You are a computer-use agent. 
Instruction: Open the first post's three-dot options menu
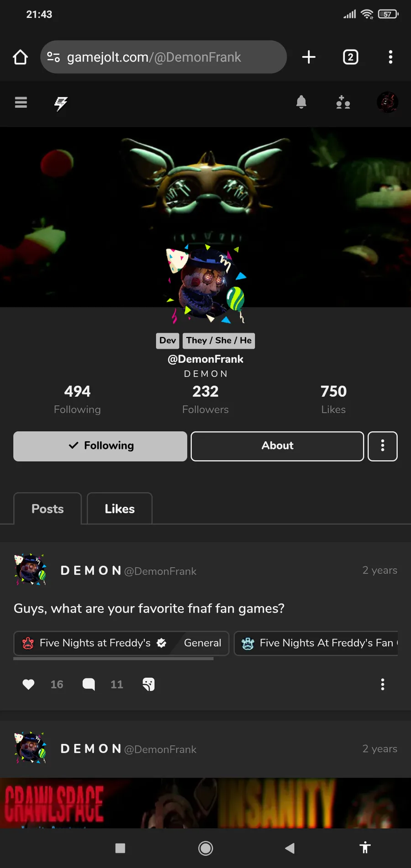(x=383, y=684)
